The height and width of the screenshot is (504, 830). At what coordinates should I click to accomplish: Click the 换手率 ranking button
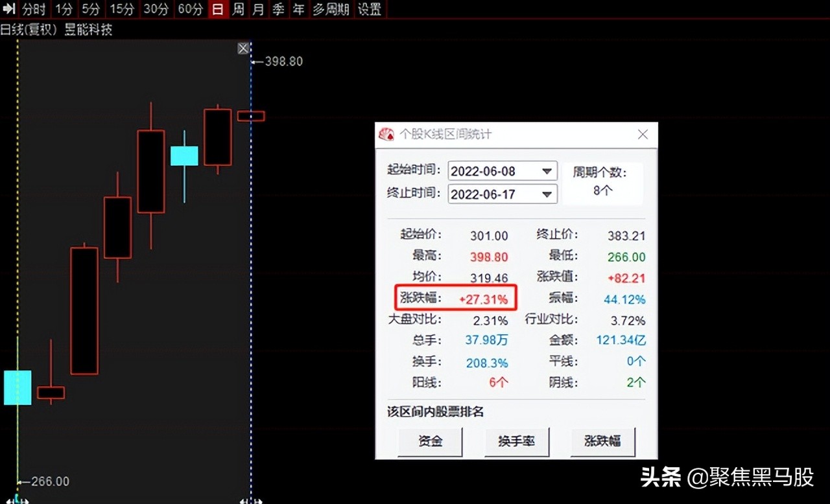coord(517,441)
